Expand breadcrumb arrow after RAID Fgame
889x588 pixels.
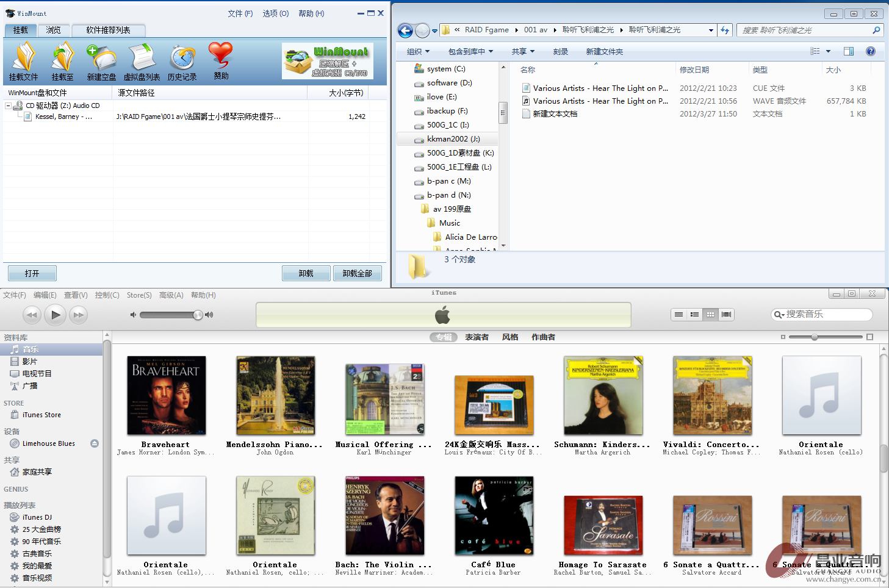(516, 30)
